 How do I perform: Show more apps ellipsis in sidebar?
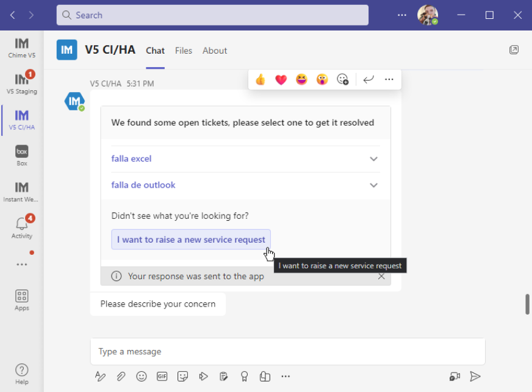(22, 264)
